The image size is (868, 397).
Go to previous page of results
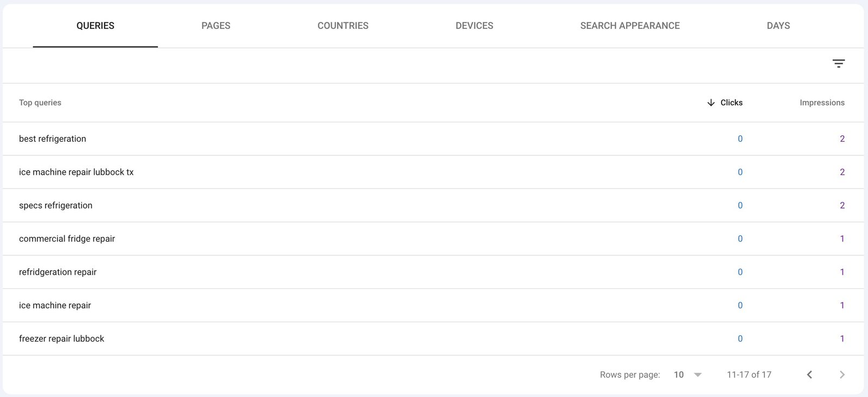click(809, 375)
